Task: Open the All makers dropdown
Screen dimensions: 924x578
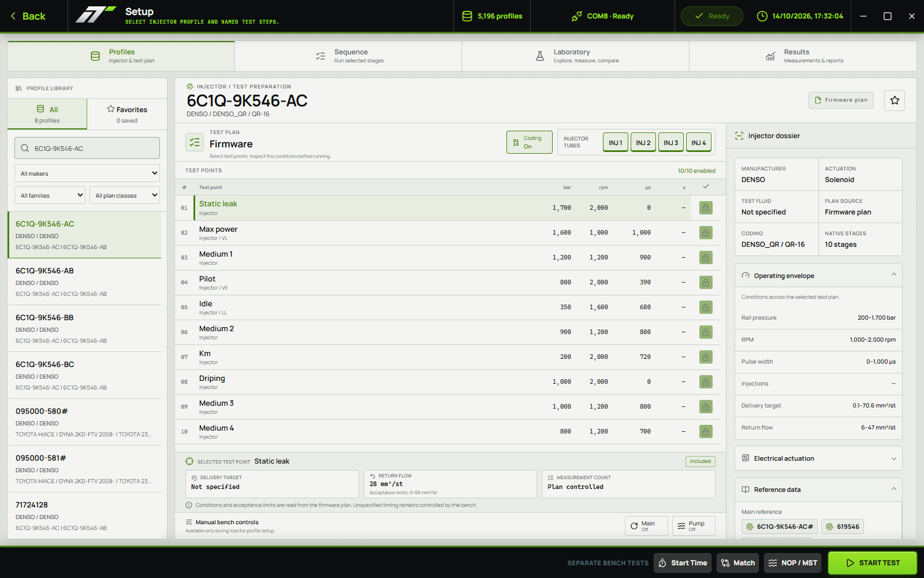Action: [x=87, y=173]
